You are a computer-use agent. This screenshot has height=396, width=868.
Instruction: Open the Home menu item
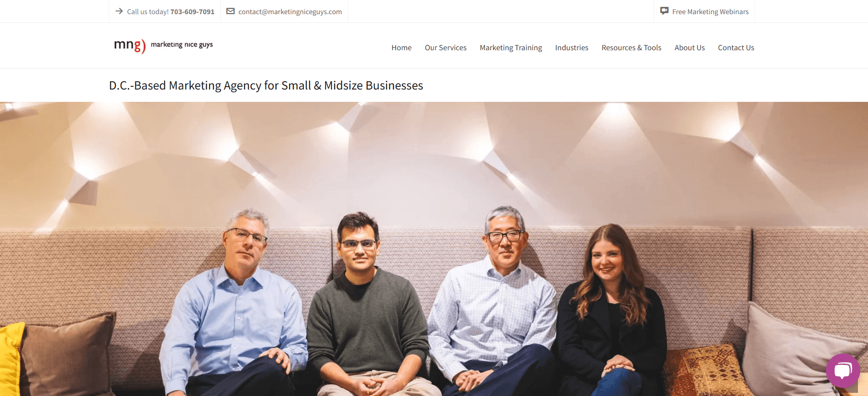[402, 48]
